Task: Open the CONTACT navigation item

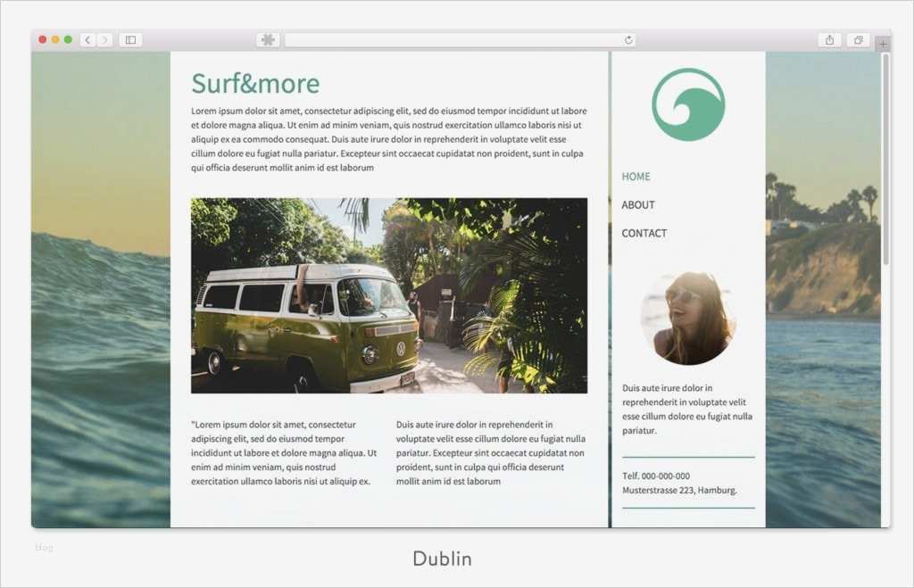Action: [644, 233]
